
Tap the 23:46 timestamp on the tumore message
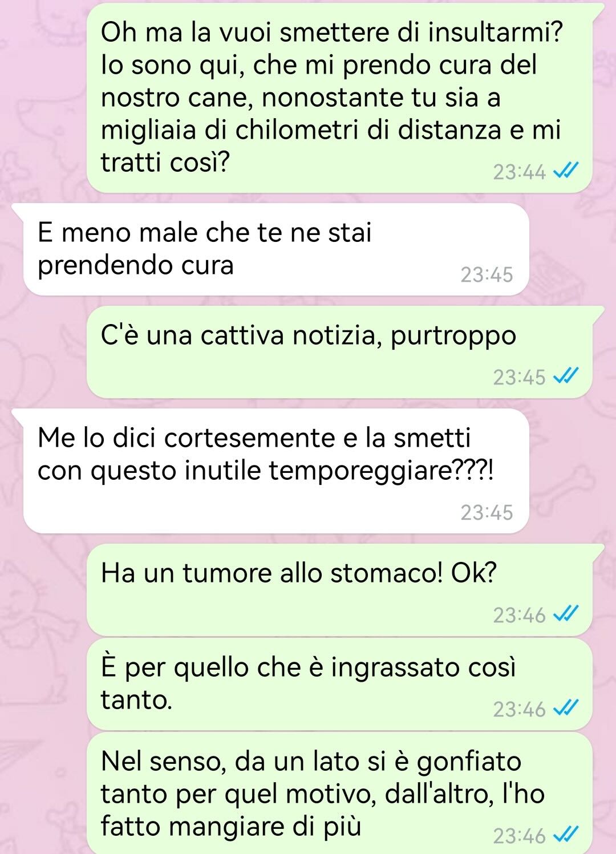point(519,615)
